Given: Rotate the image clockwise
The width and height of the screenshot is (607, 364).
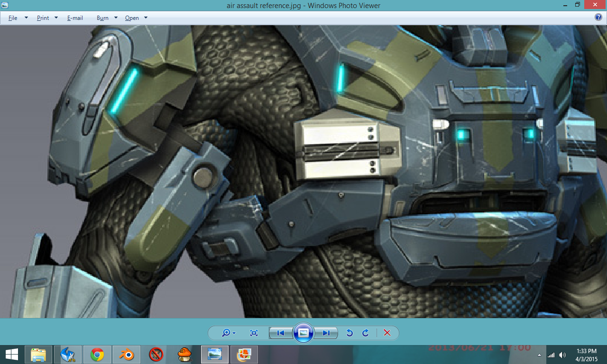Looking at the screenshot, I should coord(365,333).
